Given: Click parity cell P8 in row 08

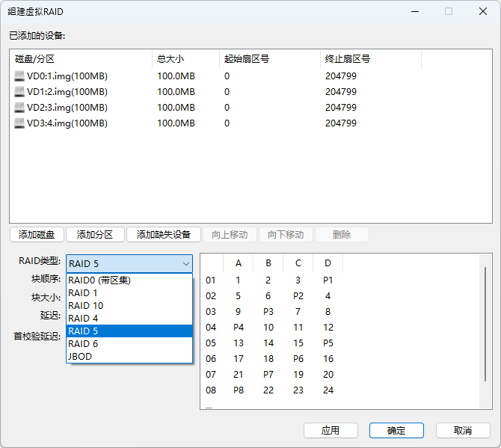Looking at the screenshot, I should (x=239, y=390).
